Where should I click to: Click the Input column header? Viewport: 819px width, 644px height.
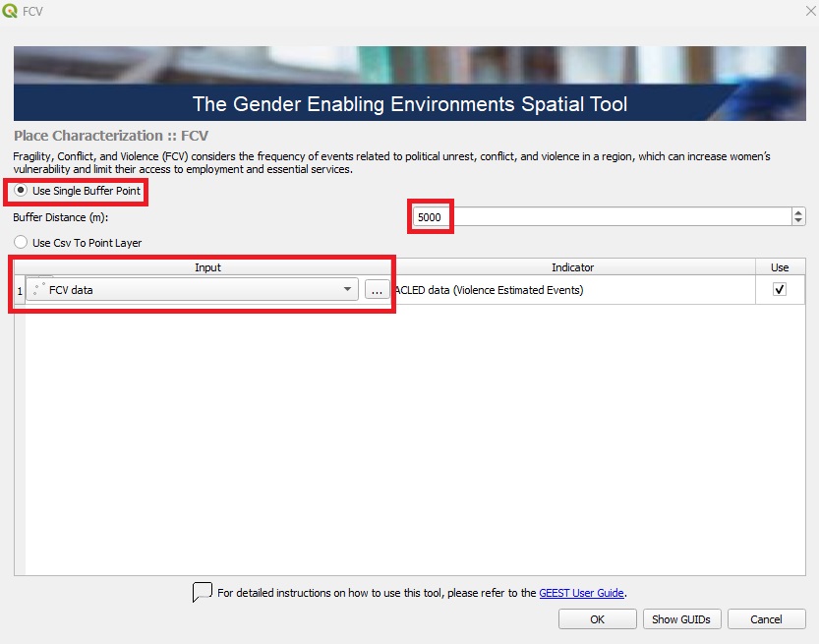(x=207, y=267)
